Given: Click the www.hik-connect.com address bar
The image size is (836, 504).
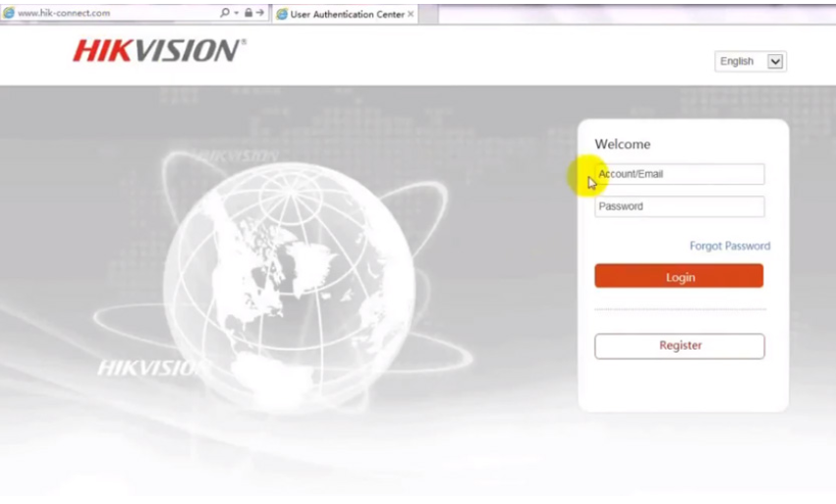Looking at the screenshot, I should [x=108, y=14].
